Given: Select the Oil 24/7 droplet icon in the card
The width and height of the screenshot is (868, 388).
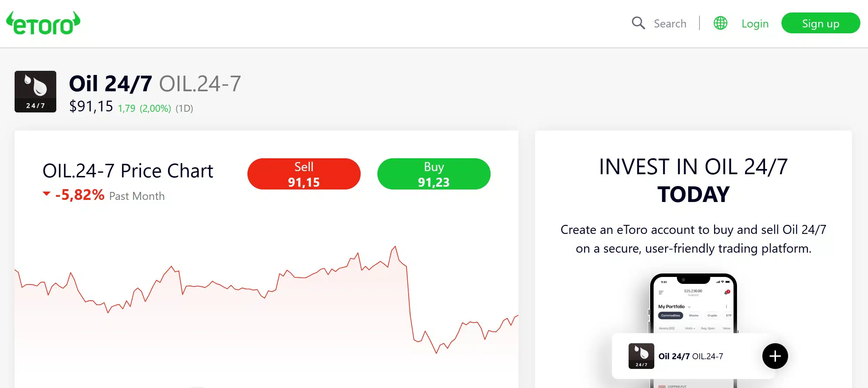Looking at the screenshot, I should point(641,356).
